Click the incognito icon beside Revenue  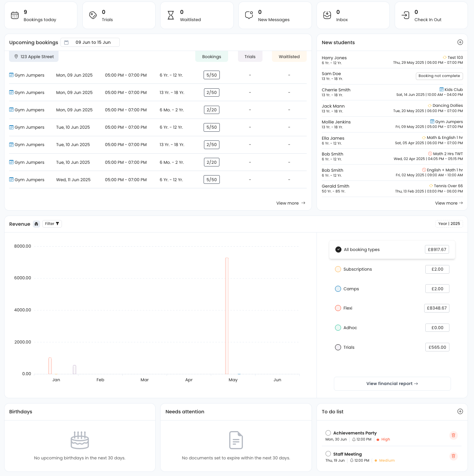pyautogui.click(x=36, y=224)
